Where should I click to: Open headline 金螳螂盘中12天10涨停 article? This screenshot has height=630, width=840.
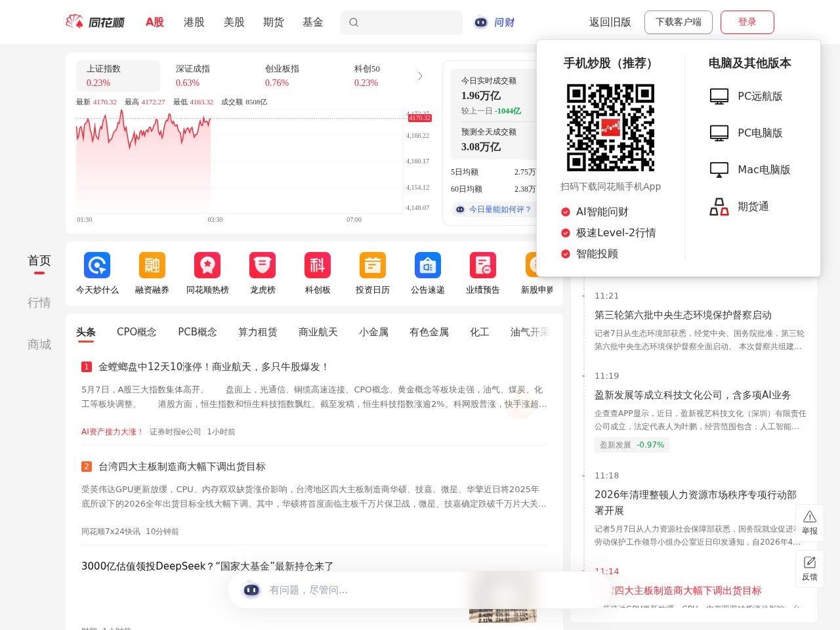point(214,367)
